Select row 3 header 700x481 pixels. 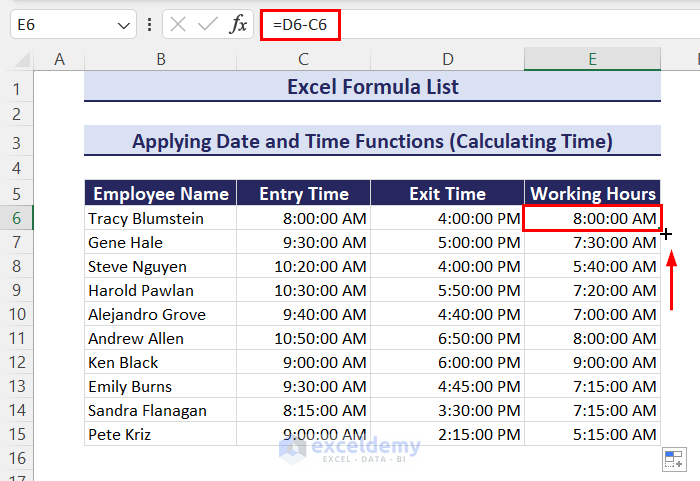17,143
